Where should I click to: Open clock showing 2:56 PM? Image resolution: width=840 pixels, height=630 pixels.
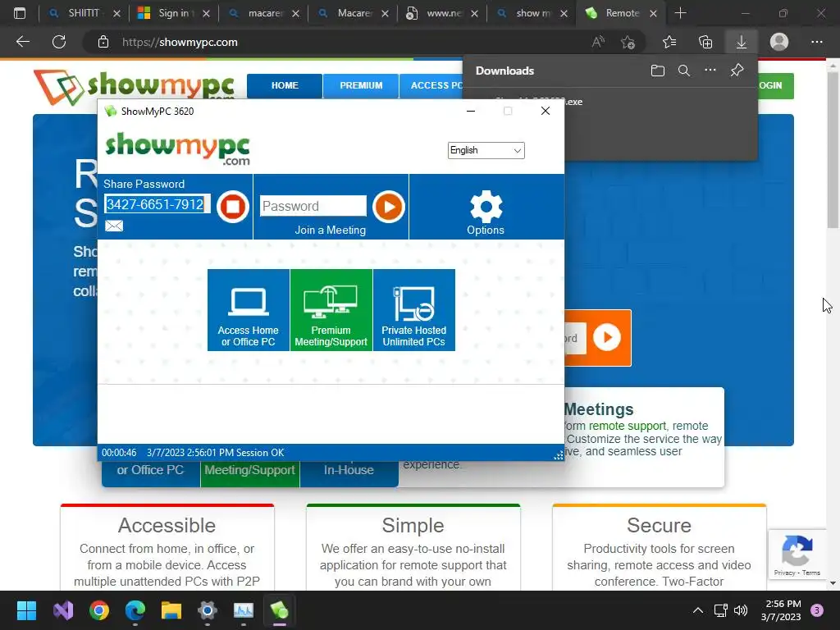[x=783, y=610]
